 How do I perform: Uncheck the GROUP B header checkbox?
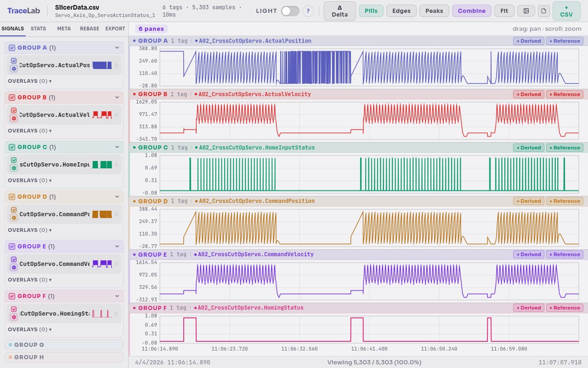coord(12,97)
